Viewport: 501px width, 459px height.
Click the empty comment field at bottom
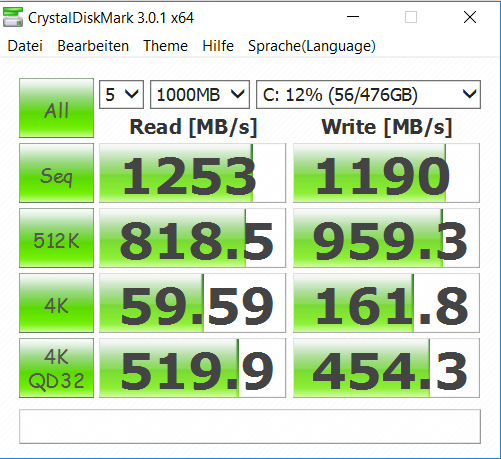pos(250,427)
